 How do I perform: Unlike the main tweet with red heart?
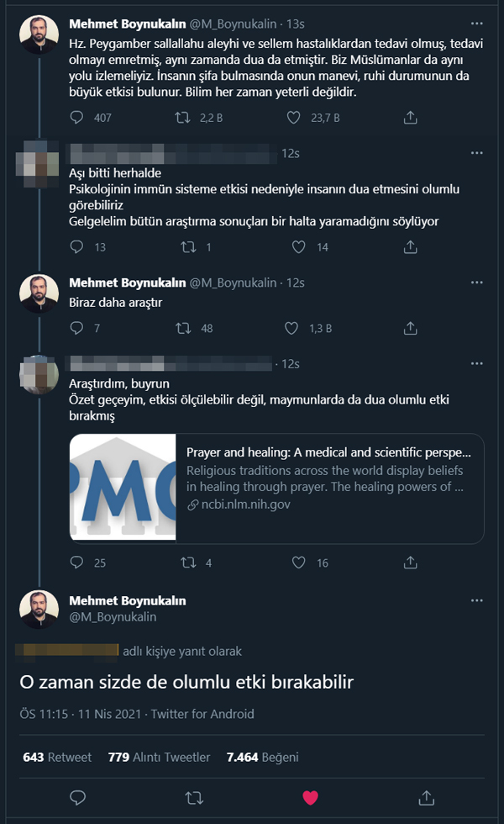click(x=310, y=796)
